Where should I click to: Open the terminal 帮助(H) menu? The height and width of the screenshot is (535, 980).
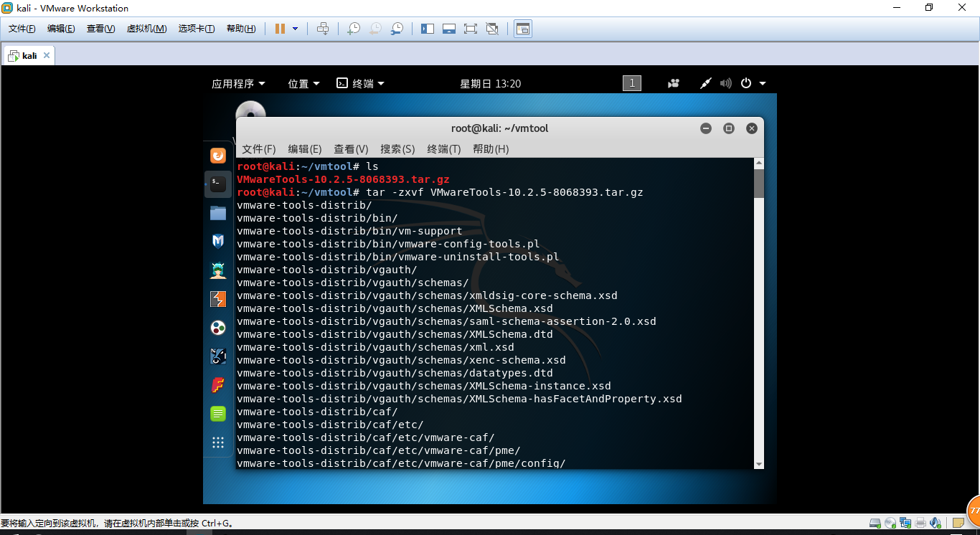(491, 149)
